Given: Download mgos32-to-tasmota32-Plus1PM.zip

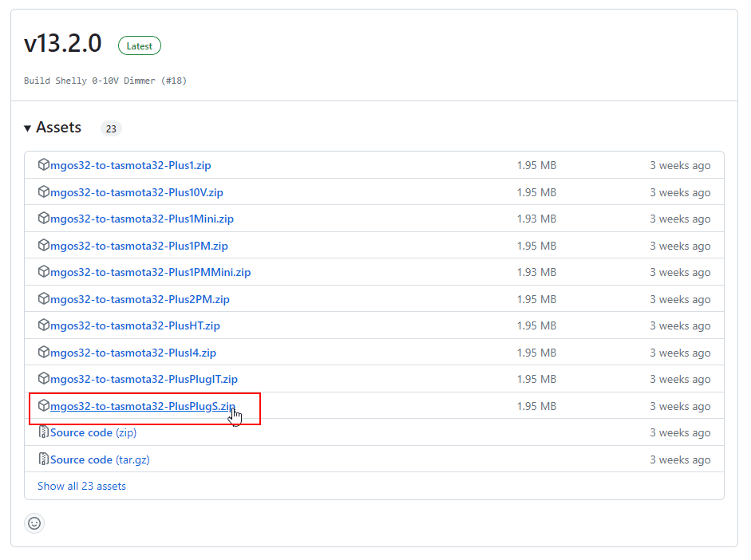Looking at the screenshot, I should coord(139,246).
